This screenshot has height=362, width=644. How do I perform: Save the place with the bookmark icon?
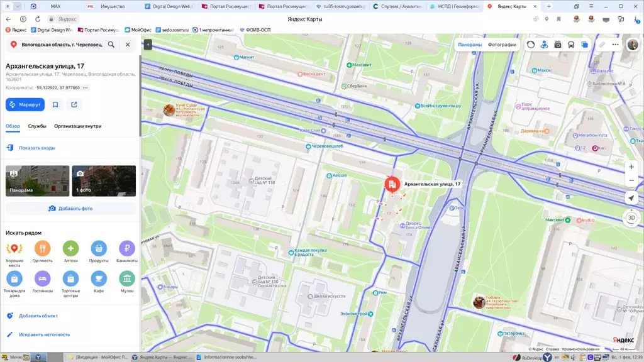[55, 105]
